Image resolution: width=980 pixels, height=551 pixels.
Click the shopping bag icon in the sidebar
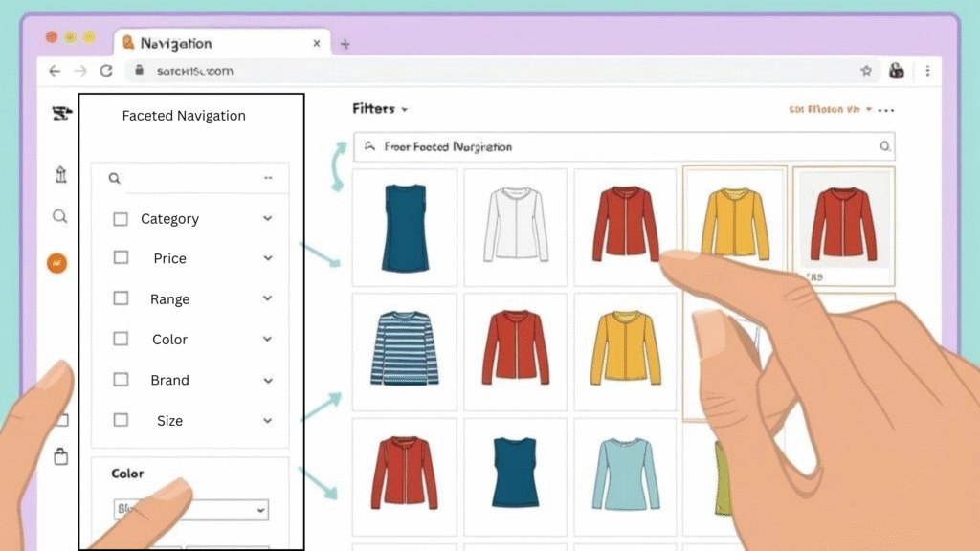pyautogui.click(x=61, y=457)
